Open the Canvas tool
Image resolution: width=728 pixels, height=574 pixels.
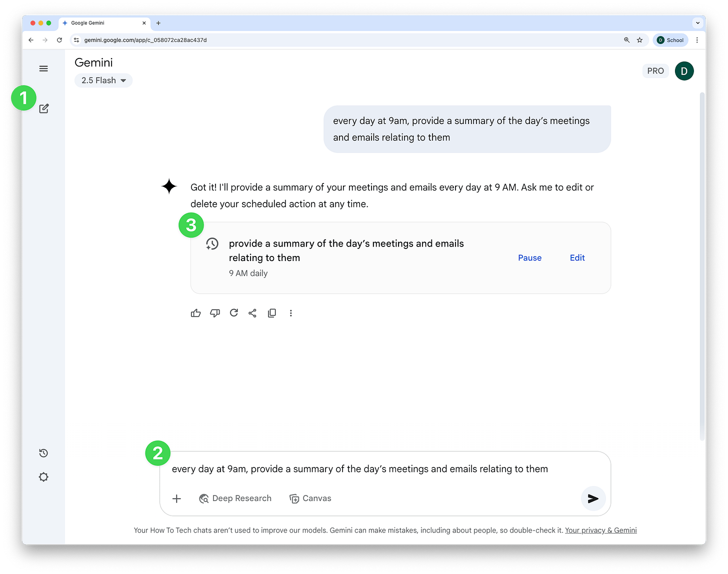[310, 498]
